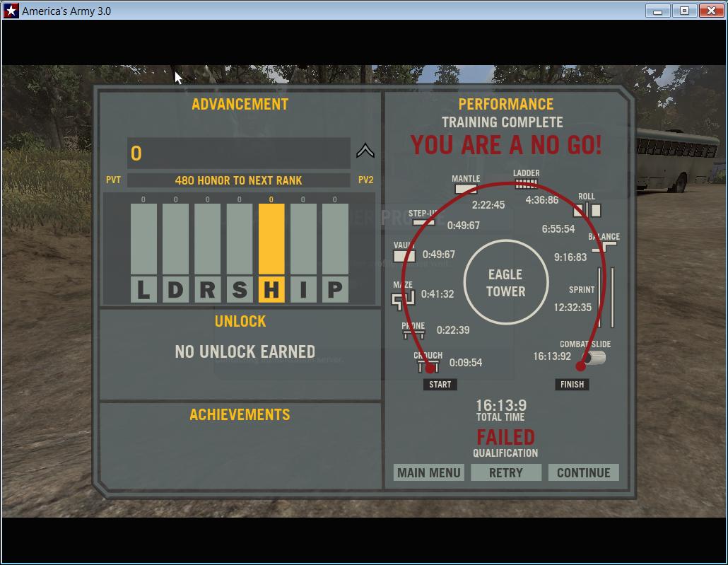Image resolution: width=728 pixels, height=565 pixels.
Task: Click the honor progress bar showing 0
Action: 239,153
